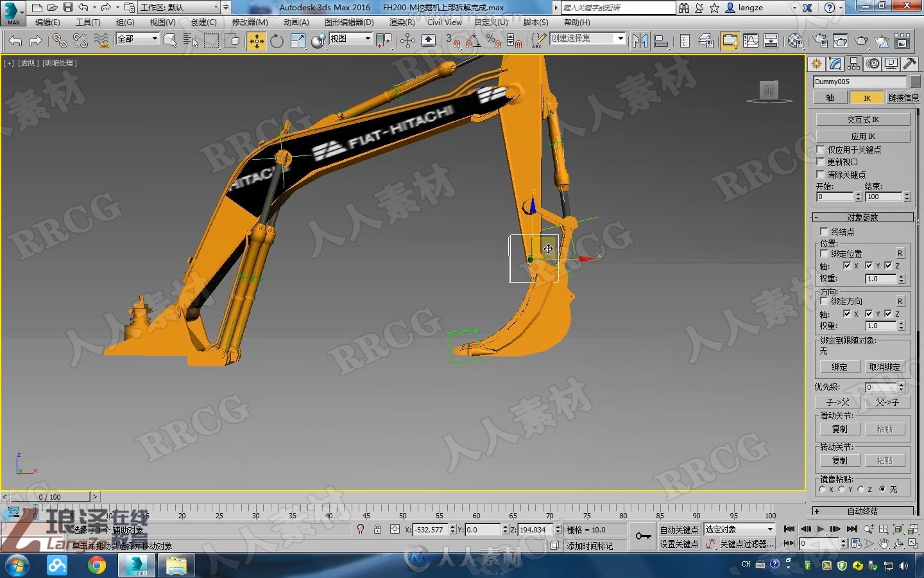Select the X mirror paste radio

click(x=822, y=489)
